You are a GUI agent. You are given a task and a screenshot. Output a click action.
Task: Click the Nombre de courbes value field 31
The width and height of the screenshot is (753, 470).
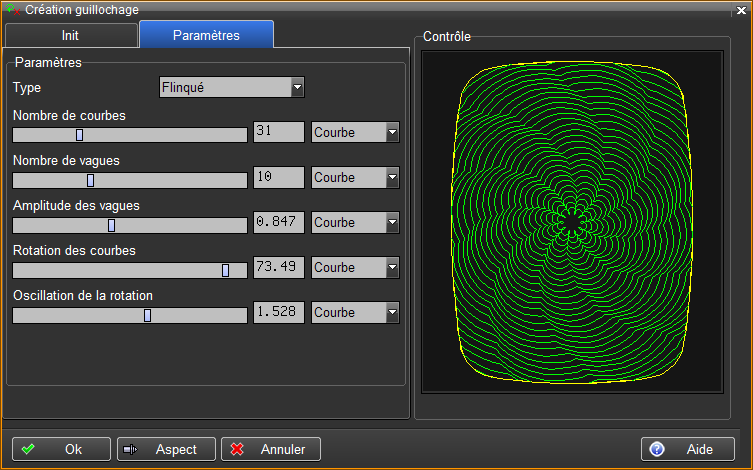coord(279,132)
